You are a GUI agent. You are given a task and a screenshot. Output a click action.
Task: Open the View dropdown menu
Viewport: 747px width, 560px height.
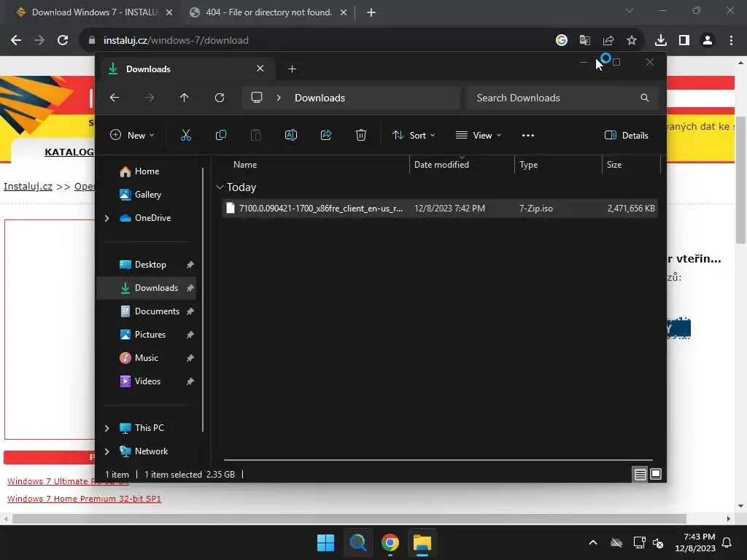(479, 135)
